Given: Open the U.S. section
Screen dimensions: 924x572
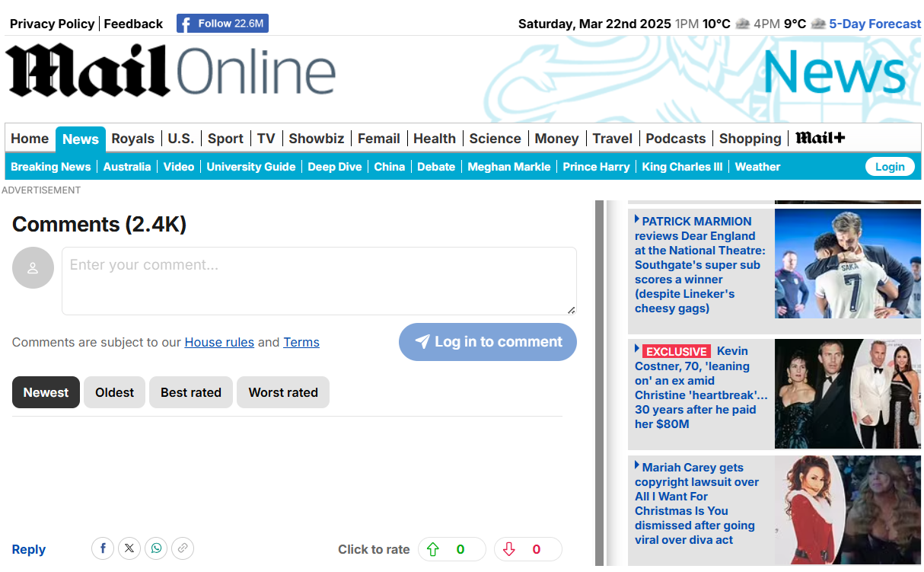Looking at the screenshot, I should coord(181,139).
